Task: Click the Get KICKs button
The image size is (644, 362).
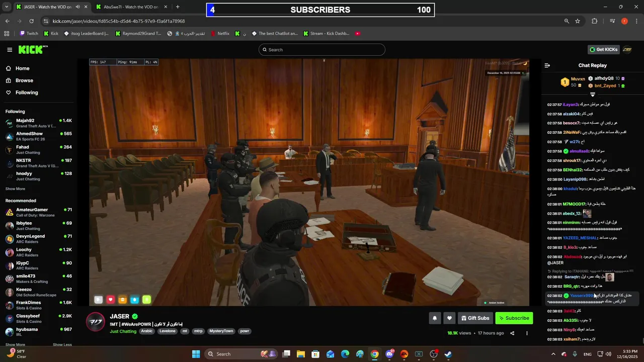Action: pyautogui.click(x=603, y=49)
